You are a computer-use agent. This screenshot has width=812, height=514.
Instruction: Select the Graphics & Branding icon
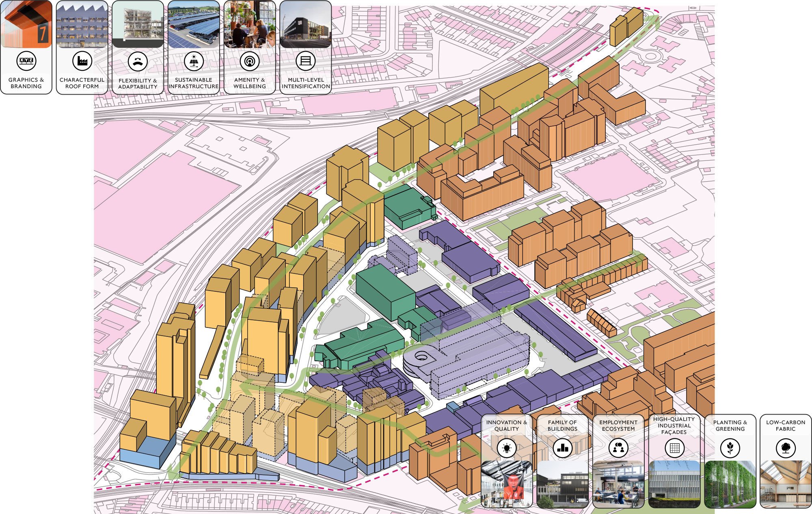(26, 62)
